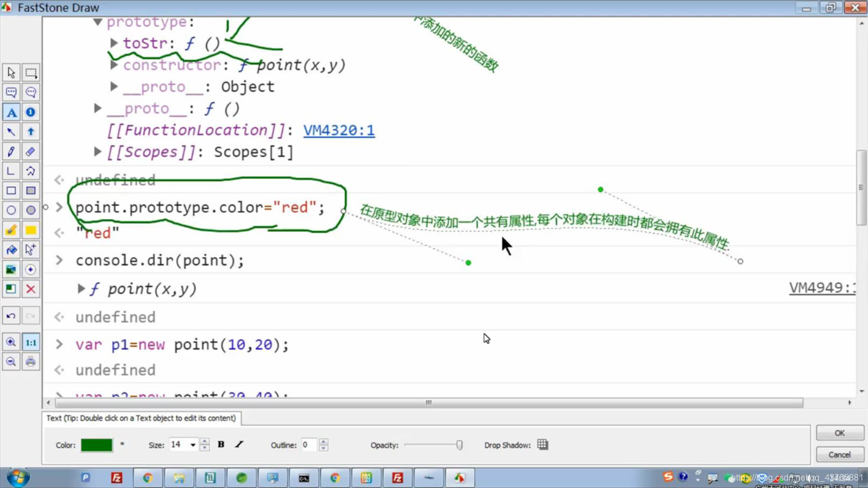The image size is (868, 488).
Task: Click the horizontal scrollbar thumb
Action: 429,403
